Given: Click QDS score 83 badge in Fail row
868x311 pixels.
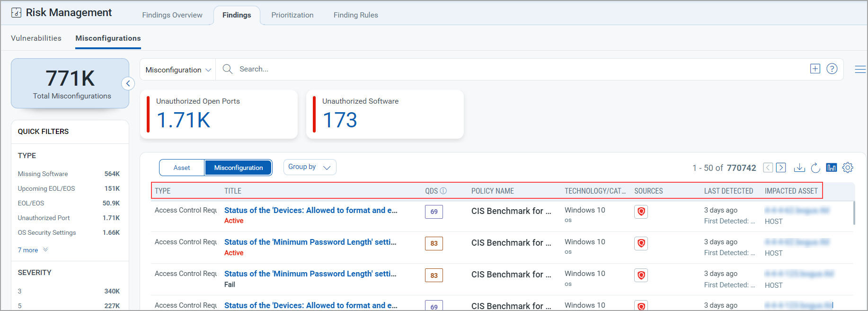Looking at the screenshot, I should click(434, 275).
